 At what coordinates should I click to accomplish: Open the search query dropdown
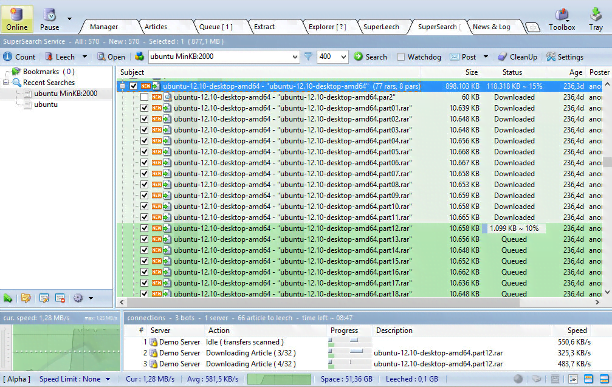pos(295,57)
